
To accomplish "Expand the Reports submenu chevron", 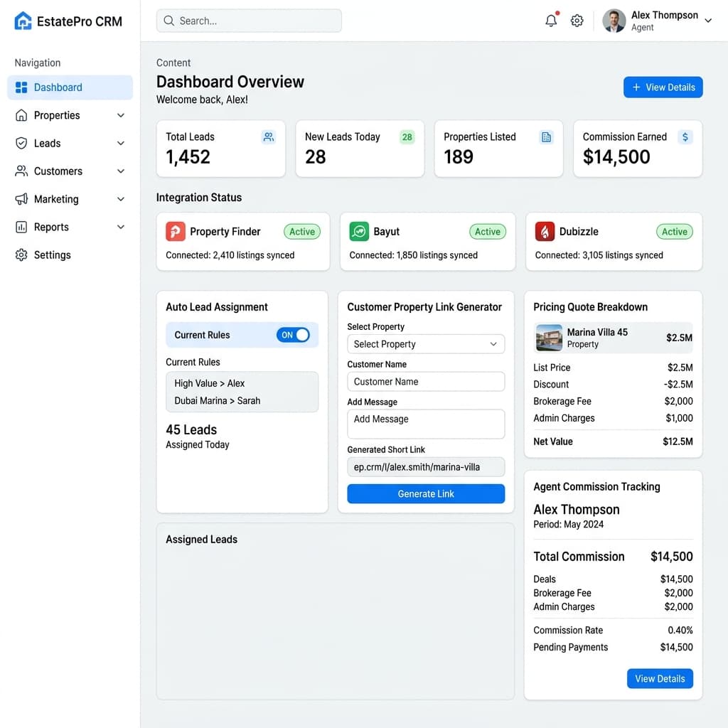I will (x=121, y=227).
